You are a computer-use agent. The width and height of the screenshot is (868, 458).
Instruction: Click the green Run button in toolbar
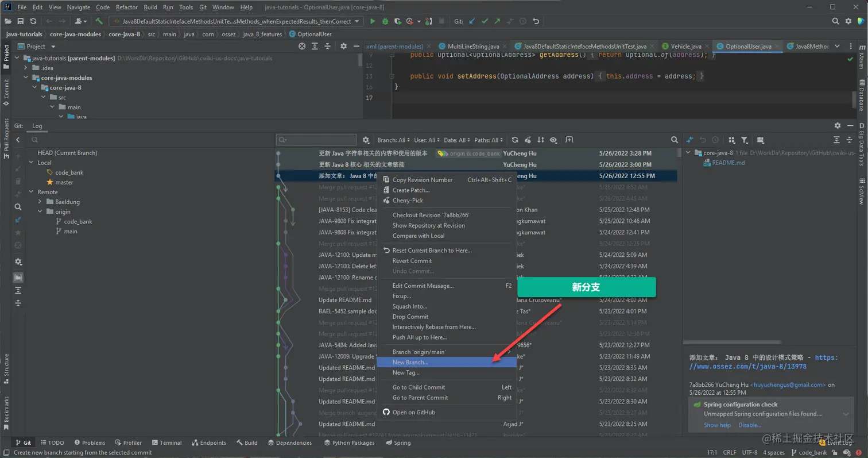point(373,21)
